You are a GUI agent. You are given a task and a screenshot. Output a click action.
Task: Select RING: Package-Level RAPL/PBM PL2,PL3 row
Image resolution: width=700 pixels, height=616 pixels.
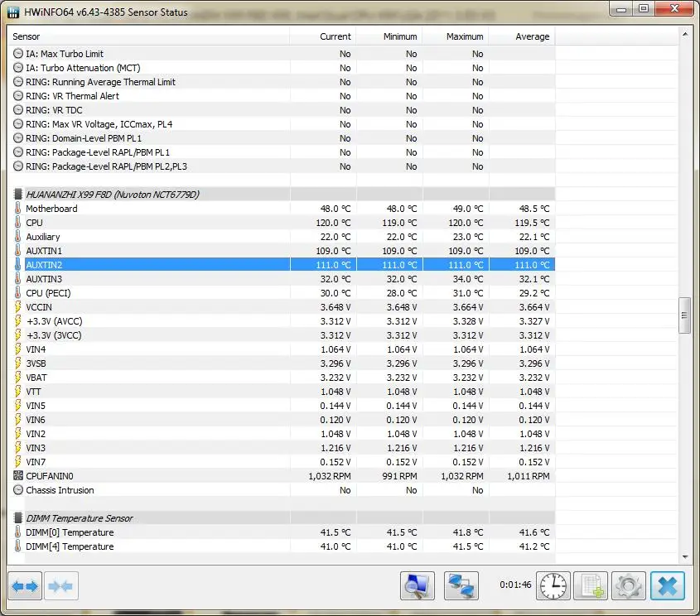click(x=283, y=166)
